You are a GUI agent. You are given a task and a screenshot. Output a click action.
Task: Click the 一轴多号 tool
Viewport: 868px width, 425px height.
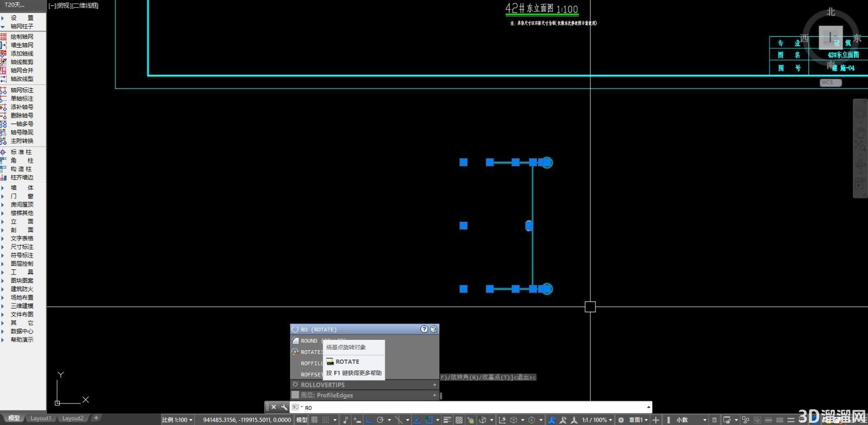pyautogui.click(x=22, y=124)
